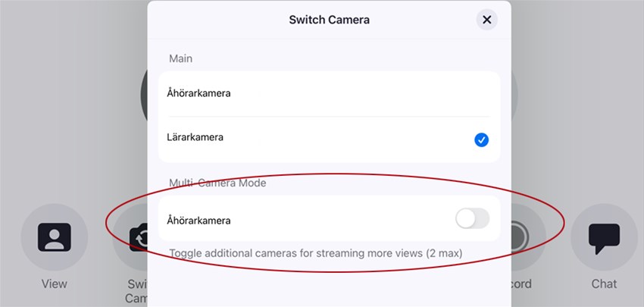
Task: Click the partially hidden Record label
Action: click(x=521, y=284)
